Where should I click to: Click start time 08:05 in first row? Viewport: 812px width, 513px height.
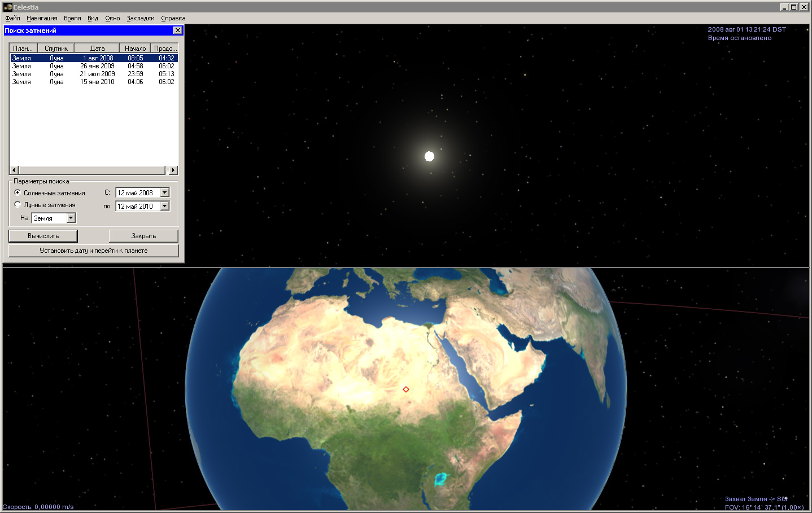click(x=136, y=58)
